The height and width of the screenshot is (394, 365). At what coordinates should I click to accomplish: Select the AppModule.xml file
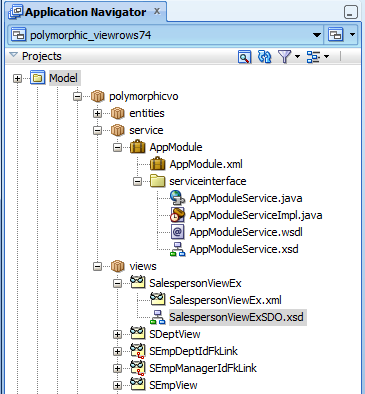click(x=206, y=164)
